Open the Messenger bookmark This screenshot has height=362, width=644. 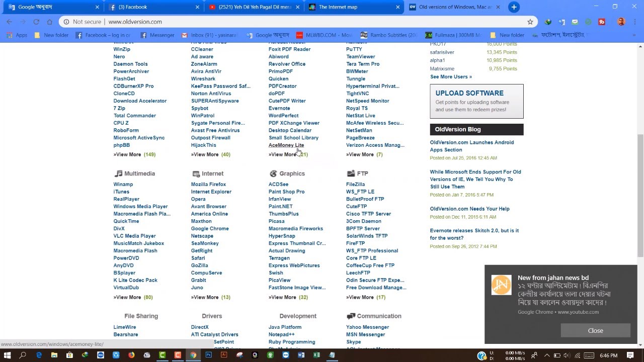pos(157,35)
